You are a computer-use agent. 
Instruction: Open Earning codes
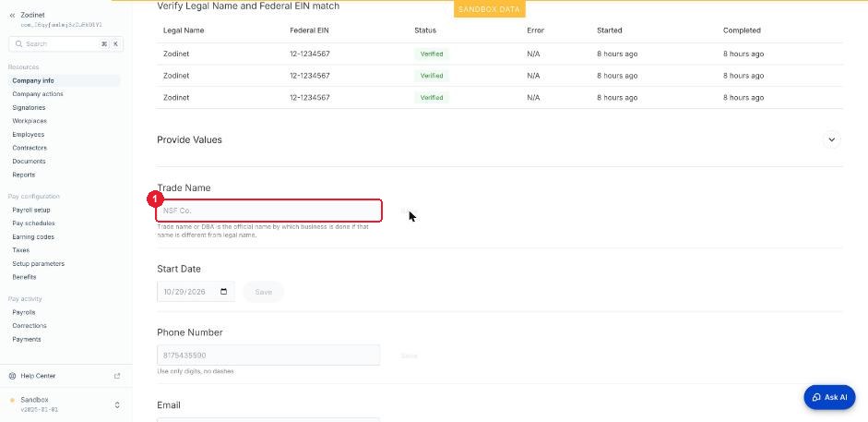click(x=33, y=237)
